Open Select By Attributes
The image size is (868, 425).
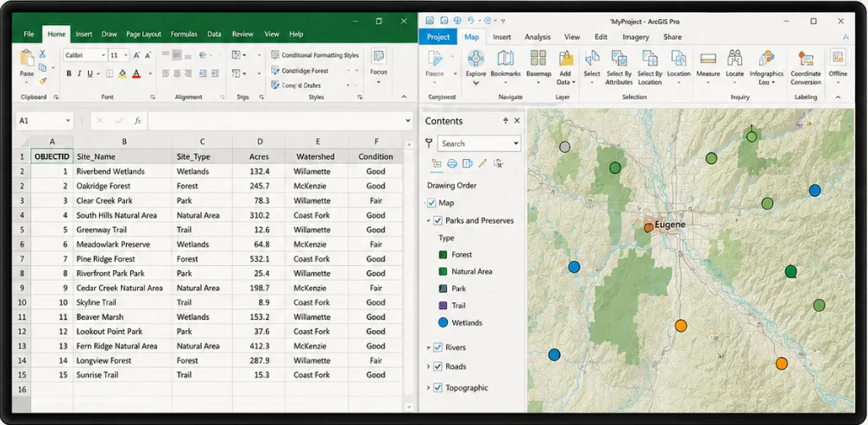[619, 59]
